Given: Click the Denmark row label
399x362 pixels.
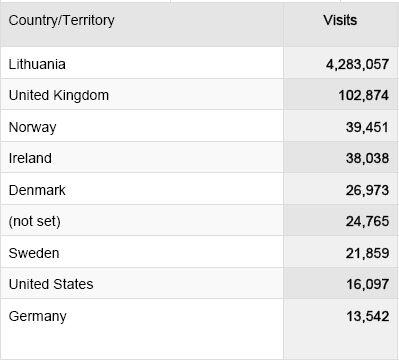Looking at the screenshot, I should point(37,190).
